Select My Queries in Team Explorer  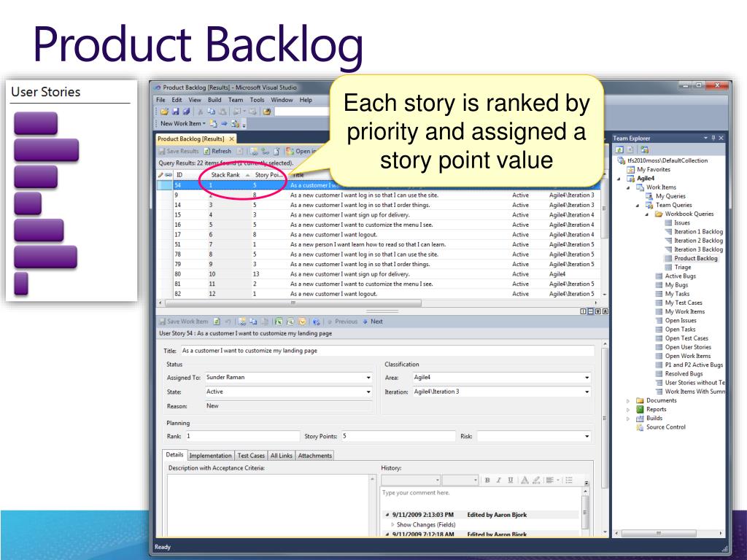[670, 196]
